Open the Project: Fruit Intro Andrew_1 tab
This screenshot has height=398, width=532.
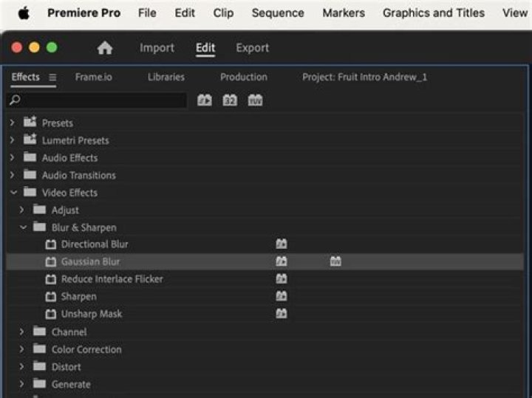click(364, 77)
